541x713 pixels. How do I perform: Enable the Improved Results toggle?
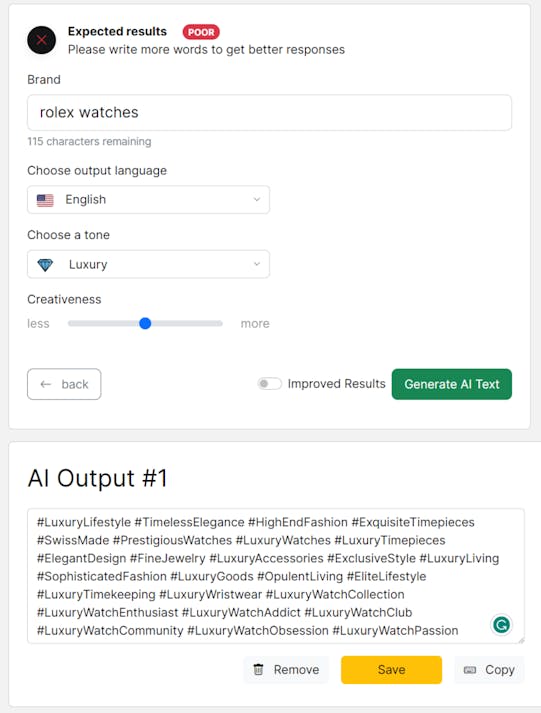(x=270, y=384)
